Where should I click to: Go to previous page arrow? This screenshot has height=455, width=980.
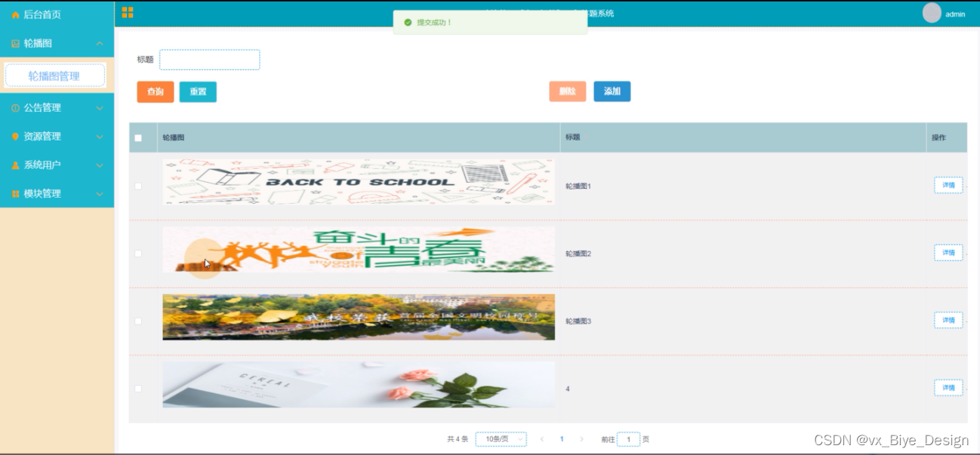(541, 439)
